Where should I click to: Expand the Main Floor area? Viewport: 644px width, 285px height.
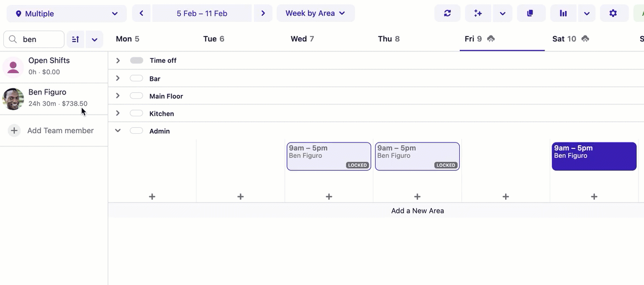(118, 96)
